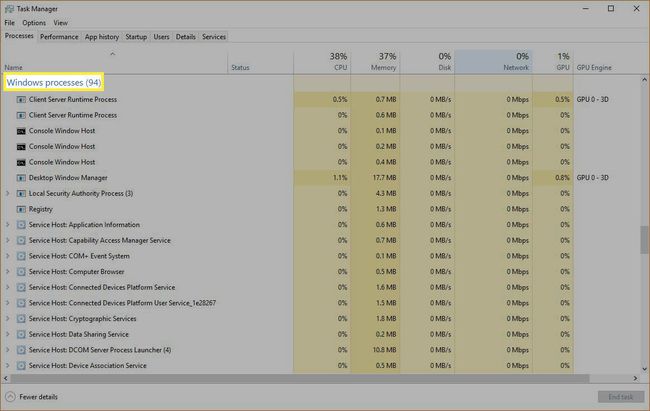Viewport: 650px width, 411px height.
Task: Click the 10.8 MB memory value
Action: coord(384,350)
